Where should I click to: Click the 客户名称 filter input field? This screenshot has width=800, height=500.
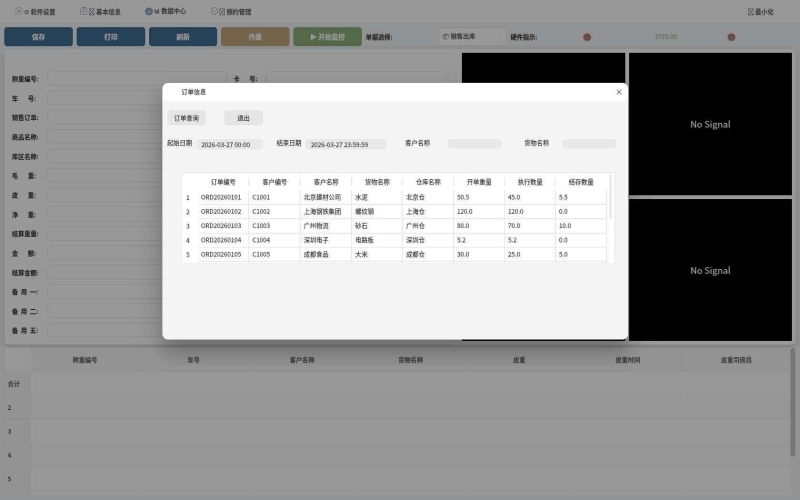click(x=474, y=144)
